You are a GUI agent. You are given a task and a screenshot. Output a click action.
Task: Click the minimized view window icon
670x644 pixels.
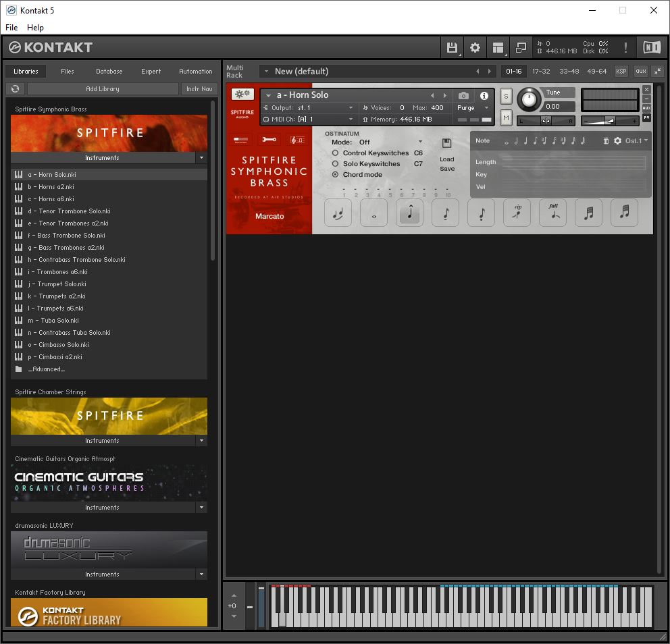point(521,47)
